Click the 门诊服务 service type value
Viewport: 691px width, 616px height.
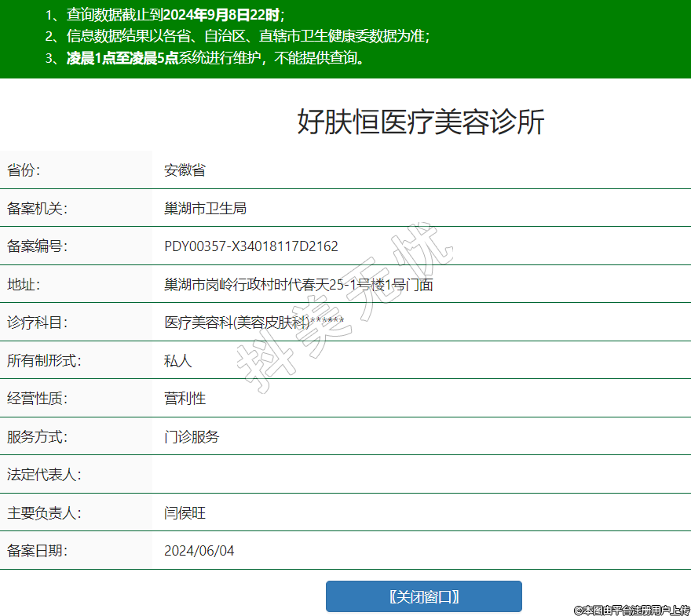coord(192,437)
